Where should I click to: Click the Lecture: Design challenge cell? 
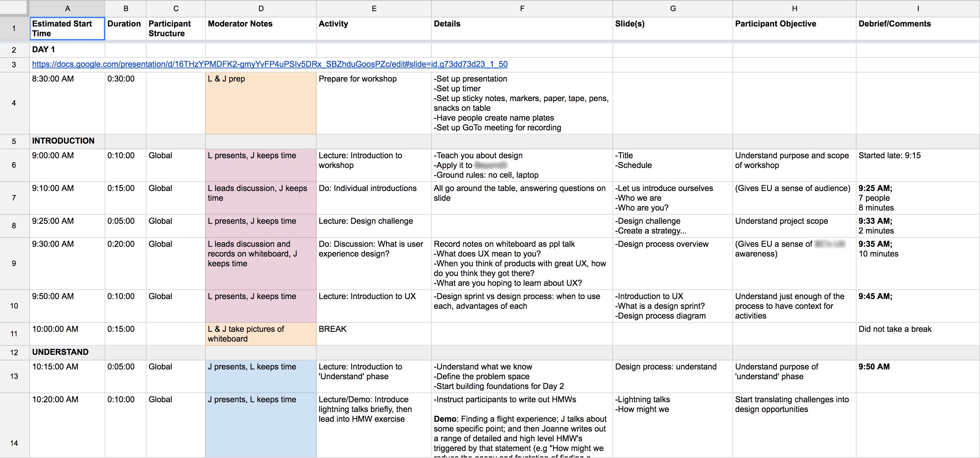pyautogui.click(x=374, y=226)
